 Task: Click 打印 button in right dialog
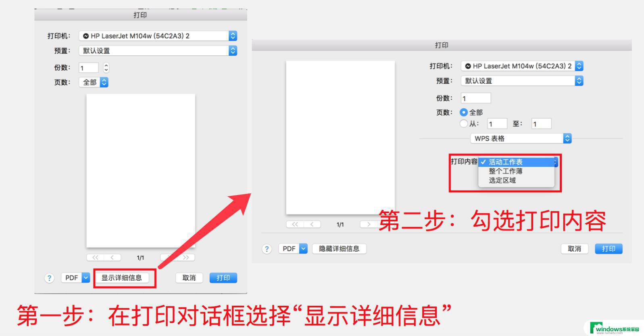tap(609, 249)
